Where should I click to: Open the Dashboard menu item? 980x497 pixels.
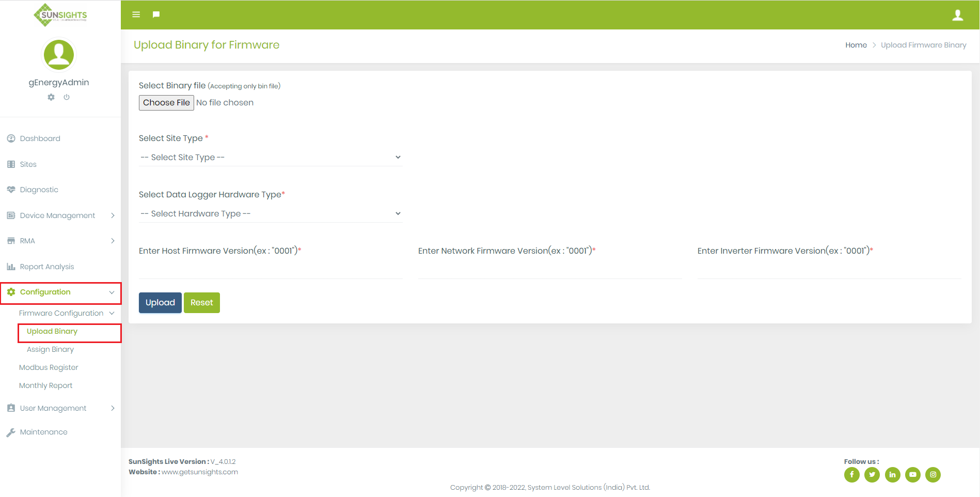point(40,138)
